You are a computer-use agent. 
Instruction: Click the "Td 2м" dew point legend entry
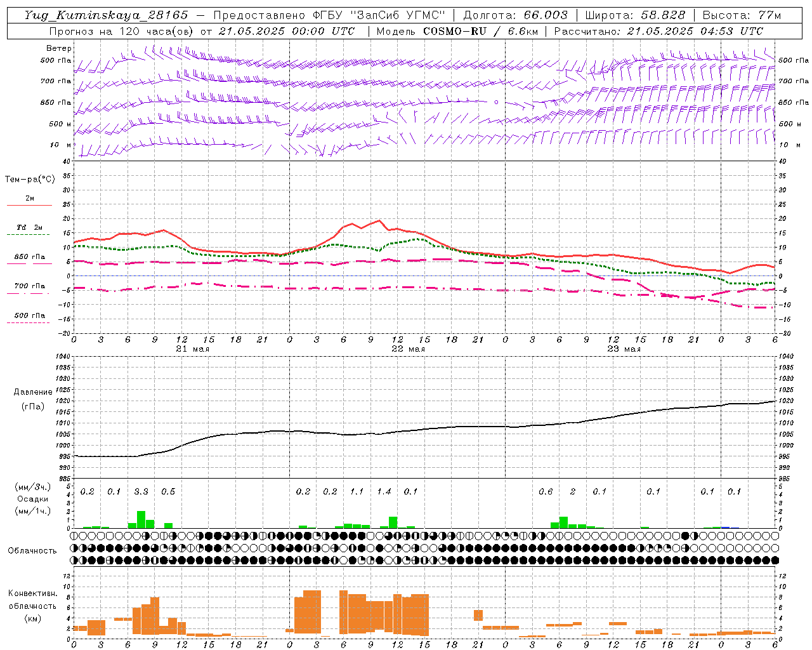(30, 227)
